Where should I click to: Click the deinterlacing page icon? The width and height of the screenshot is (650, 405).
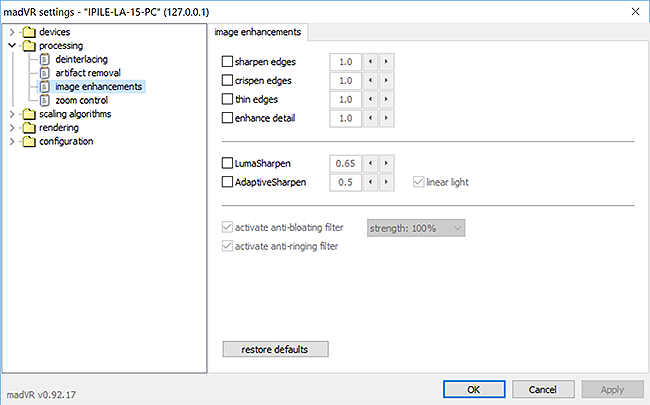tap(44, 59)
